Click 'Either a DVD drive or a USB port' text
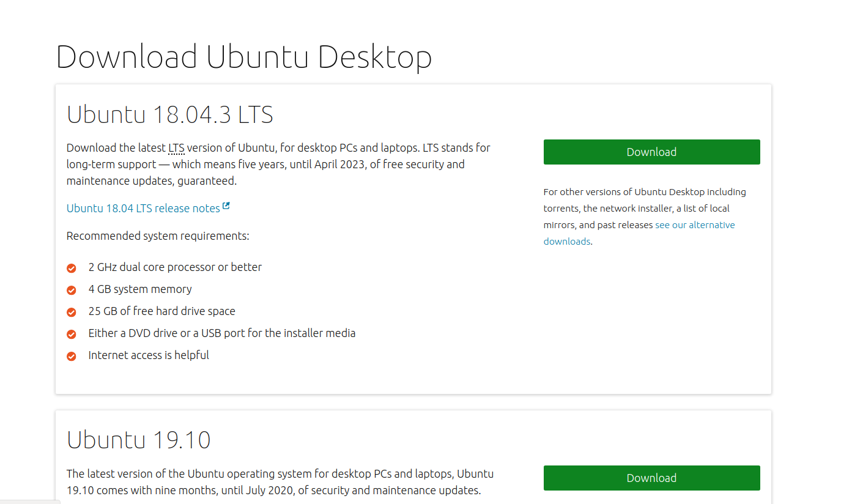852x504 pixels. pyautogui.click(x=222, y=333)
